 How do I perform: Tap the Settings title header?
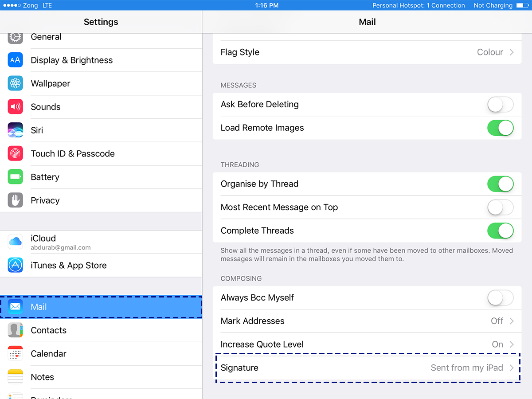pyautogui.click(x=101, y=22)
